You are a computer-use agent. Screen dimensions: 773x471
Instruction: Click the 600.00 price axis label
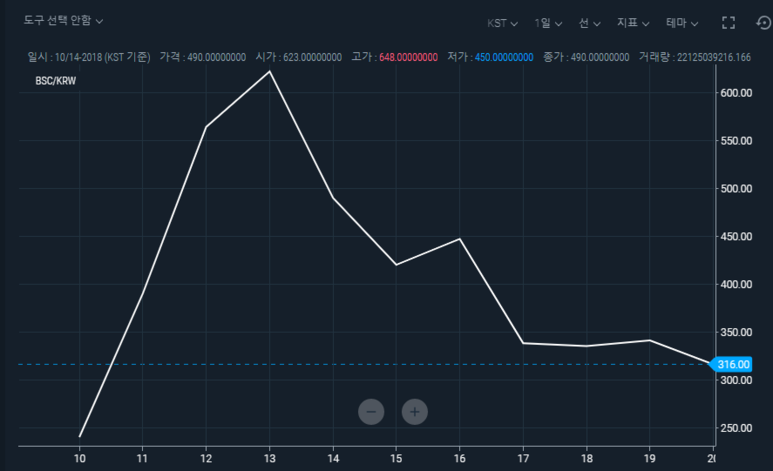(x=736, y=93)
